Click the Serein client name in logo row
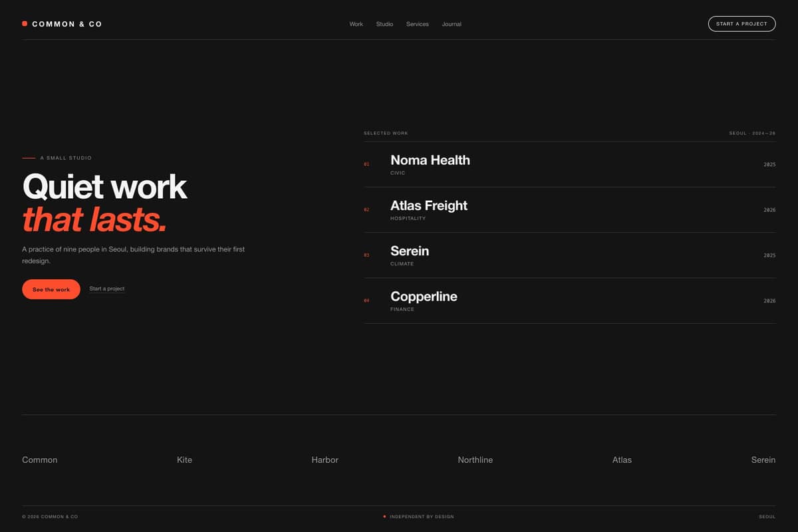798x532 pixels. 763,460
